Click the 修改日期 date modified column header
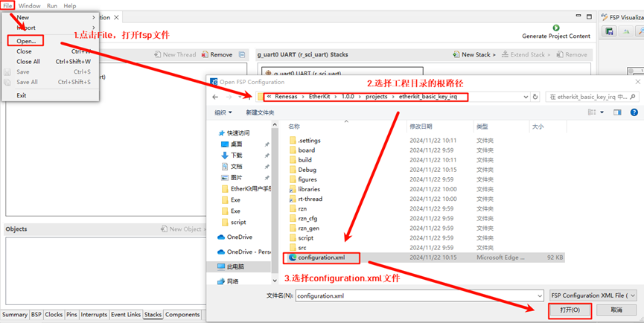Image resolution: width=644 pixels, height=323 pixels. click(x=421, y=127)
